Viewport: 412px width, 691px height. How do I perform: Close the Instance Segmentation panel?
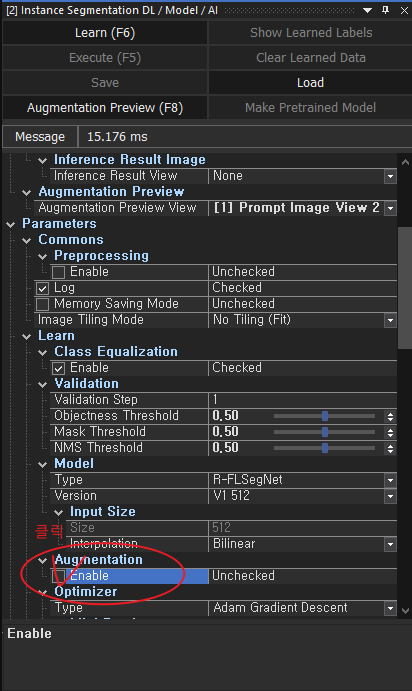coord(404,10)
